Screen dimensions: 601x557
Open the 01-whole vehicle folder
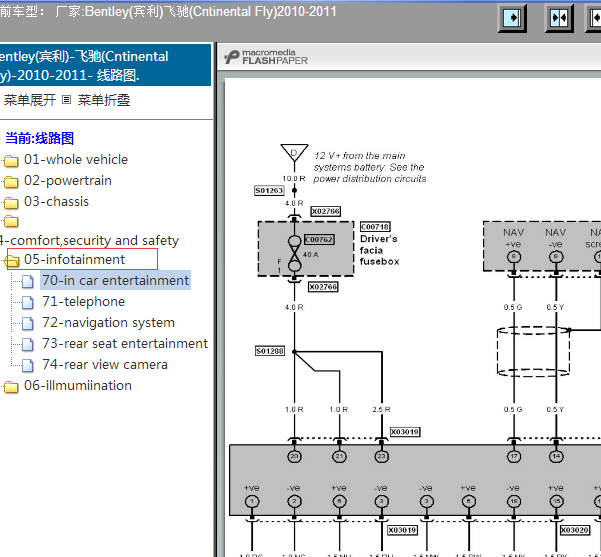[76, 159]
